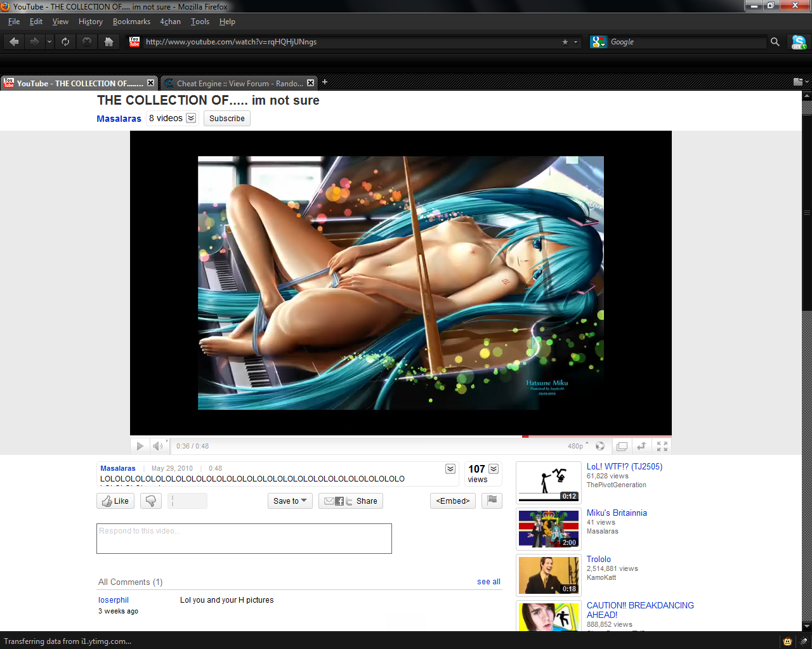The width and height of the screenshot is (812, 649).
Task: Select the YouTube - THE COLLECTION OF tab
Action: coord(79,83)
